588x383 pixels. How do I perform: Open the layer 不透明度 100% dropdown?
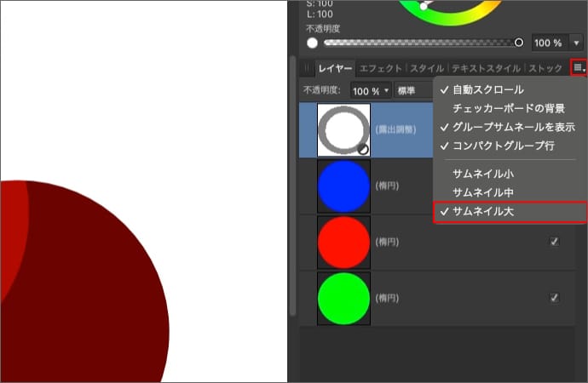371,90
